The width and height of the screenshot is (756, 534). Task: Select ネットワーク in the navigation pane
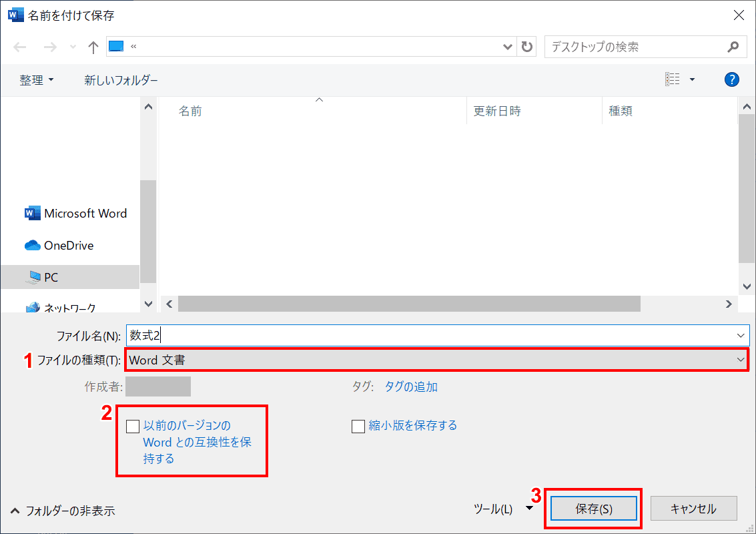(61, 308)
